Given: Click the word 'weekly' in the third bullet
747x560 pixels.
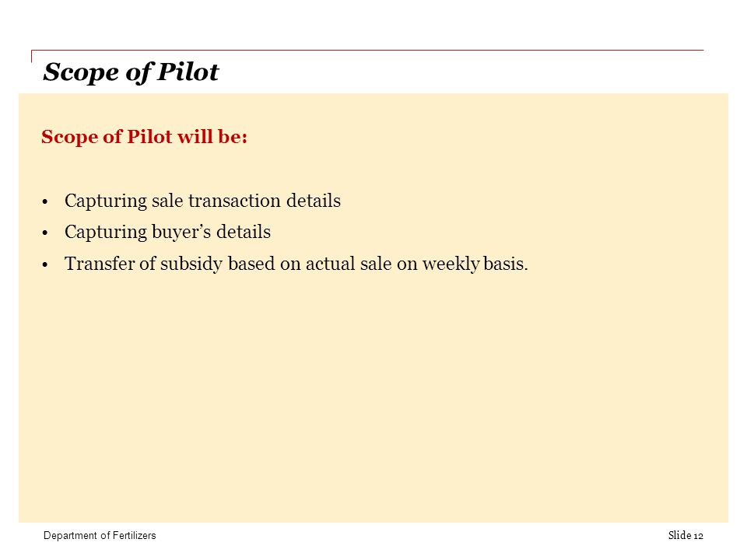Looking at the screenshot, I should [x=451, y=264].
